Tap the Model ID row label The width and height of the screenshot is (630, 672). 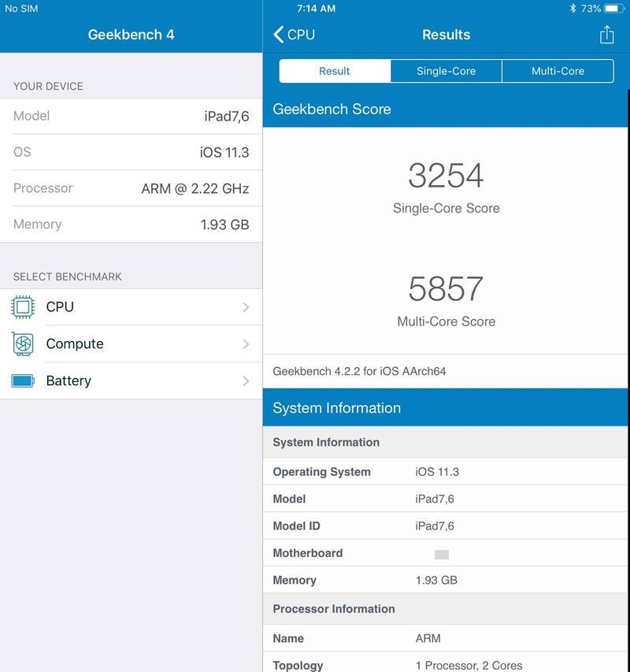296,525
